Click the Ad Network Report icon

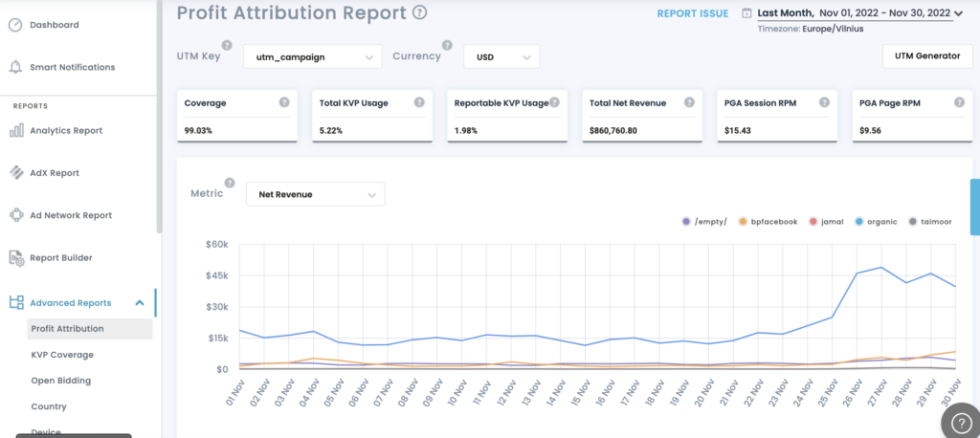(16, 215)
